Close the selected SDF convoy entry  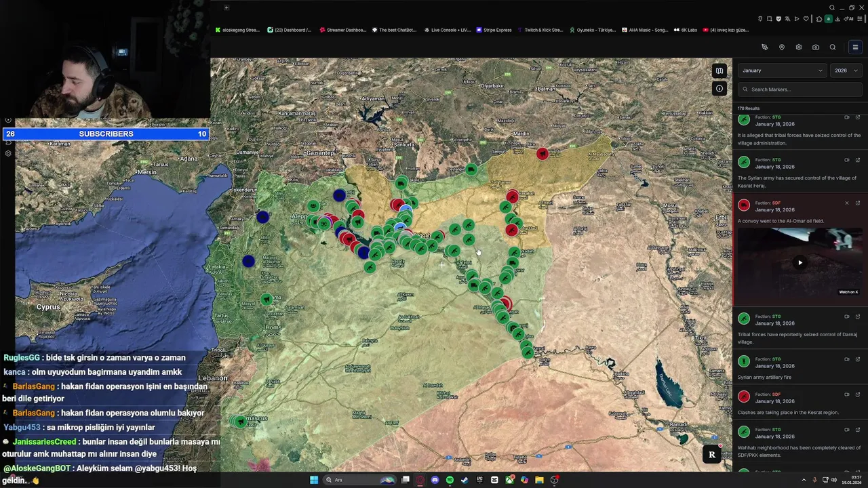coord(846,203)
